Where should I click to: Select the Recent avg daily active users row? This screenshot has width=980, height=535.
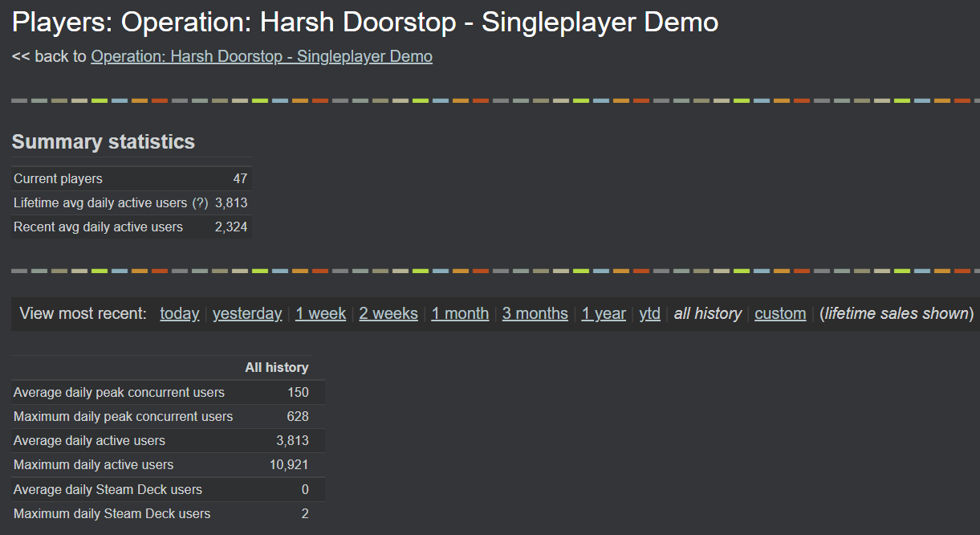point(98,227)
